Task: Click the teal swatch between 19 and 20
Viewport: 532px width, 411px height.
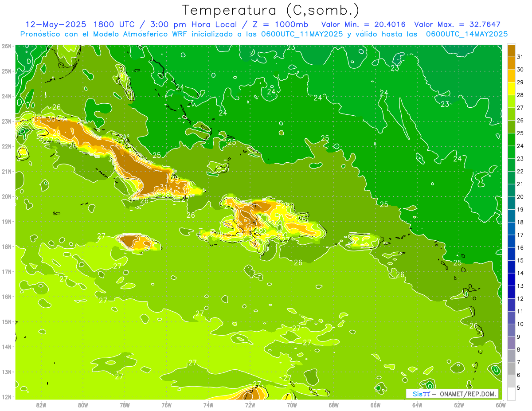Action: click(x=511, y=203)
